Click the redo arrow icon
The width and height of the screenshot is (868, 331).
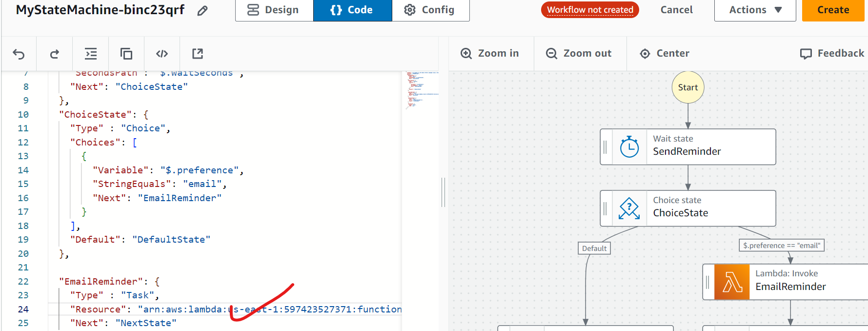(55, 54)
